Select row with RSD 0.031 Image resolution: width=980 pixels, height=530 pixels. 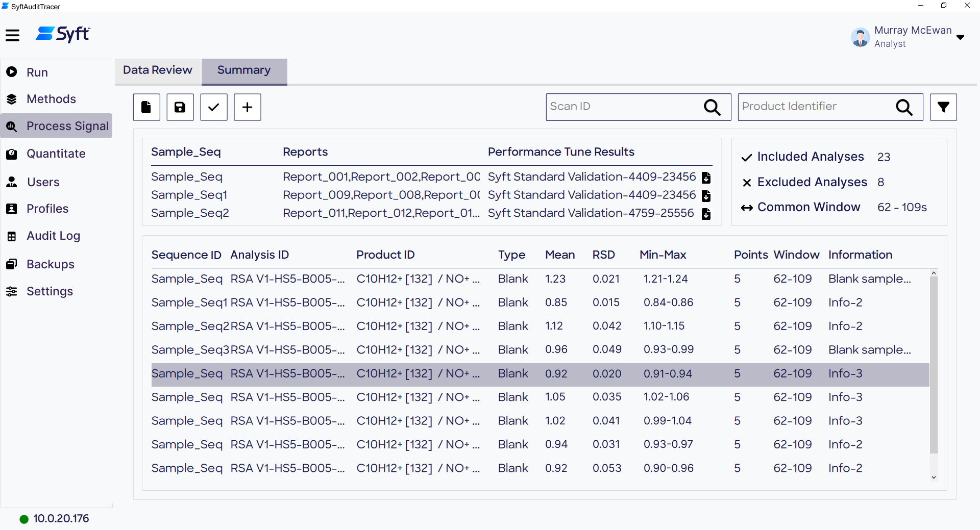pos(540,445)
